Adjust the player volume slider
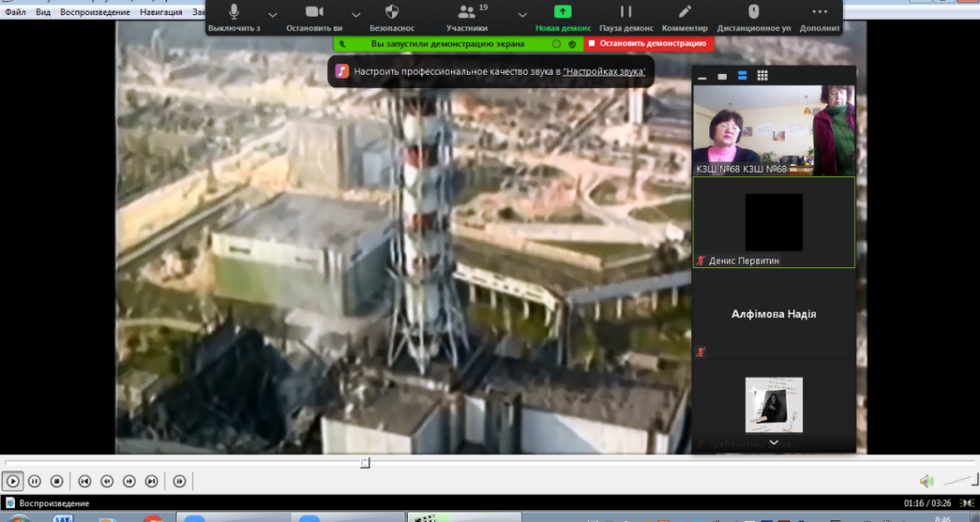Screen dimensions: 980x522 pyautogui.click(x=960, y=480)
